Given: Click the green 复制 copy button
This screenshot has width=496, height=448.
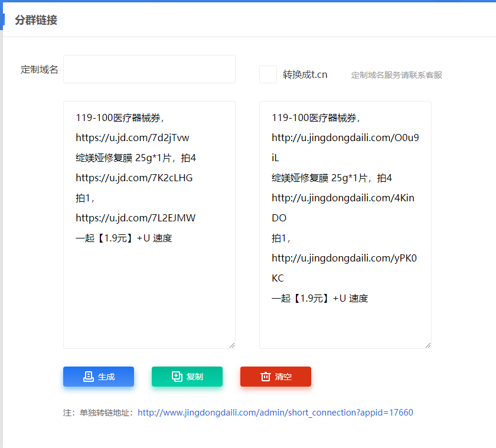Looking at the screenshot, I should (187, 376).
